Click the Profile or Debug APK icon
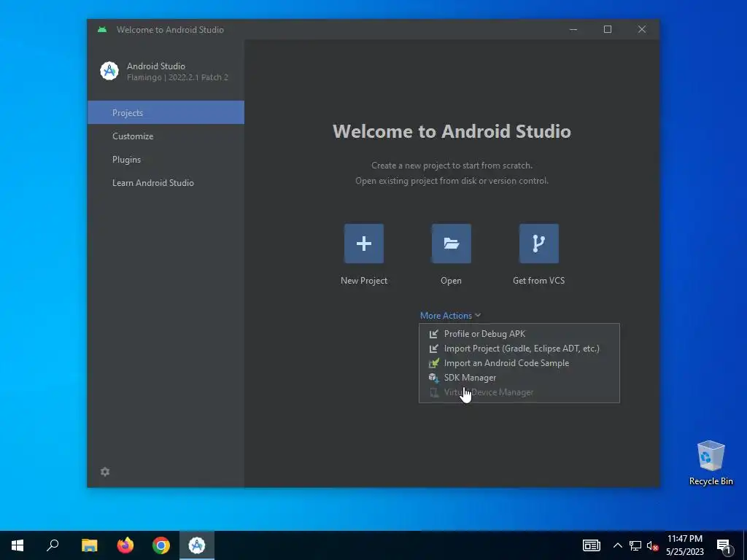The image size is (747, 560). (x=433, y=334)
